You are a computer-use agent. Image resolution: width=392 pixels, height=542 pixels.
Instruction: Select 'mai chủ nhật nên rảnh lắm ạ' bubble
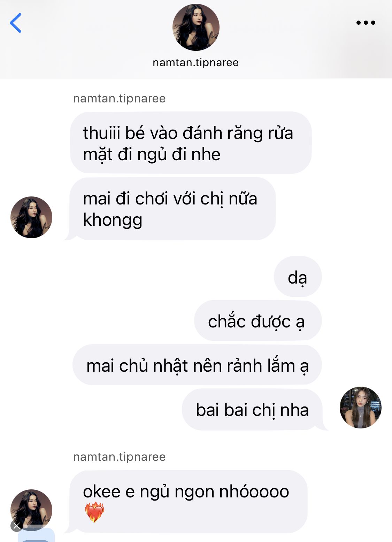point(197,365)
